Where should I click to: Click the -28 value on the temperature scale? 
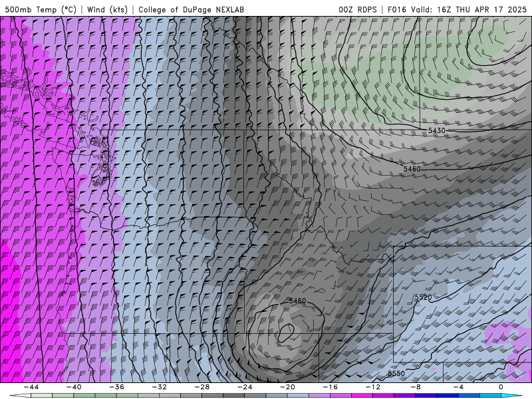(202, 387)
